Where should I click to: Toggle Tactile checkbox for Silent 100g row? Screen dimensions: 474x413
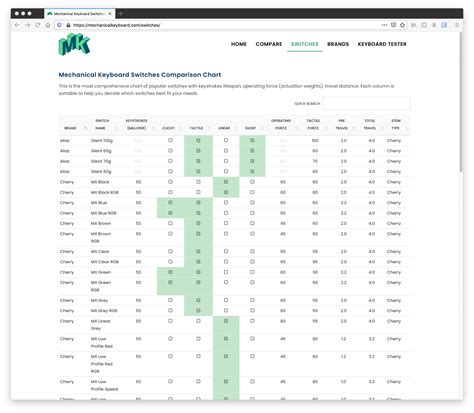(x=198, y=140)
